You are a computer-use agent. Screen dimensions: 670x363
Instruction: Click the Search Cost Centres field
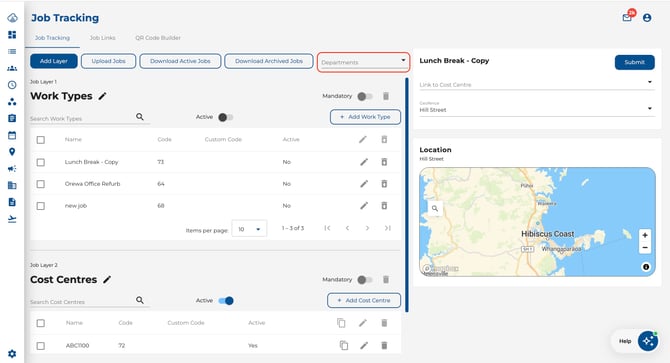coord(81,302)
